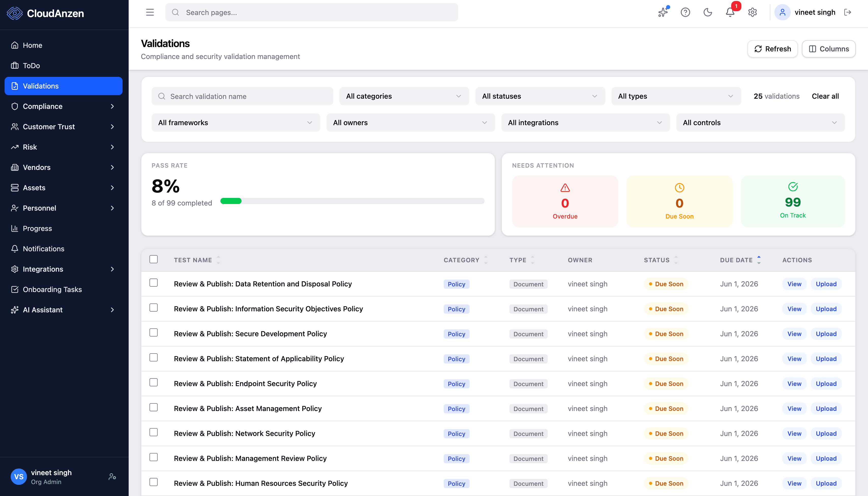The width and height of the screenshot is (868, 496).
Task: Switch to dark mode with moon icon
Action: (x=708, y=12)
